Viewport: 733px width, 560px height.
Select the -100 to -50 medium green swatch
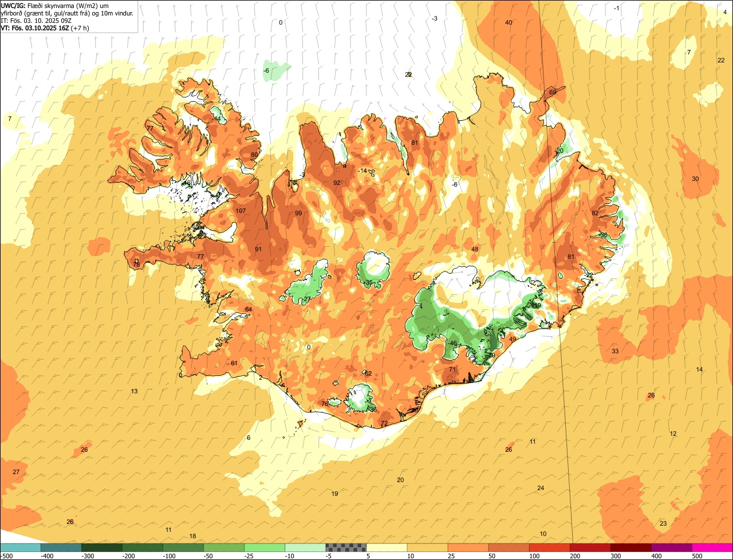[x=183, y=547]
